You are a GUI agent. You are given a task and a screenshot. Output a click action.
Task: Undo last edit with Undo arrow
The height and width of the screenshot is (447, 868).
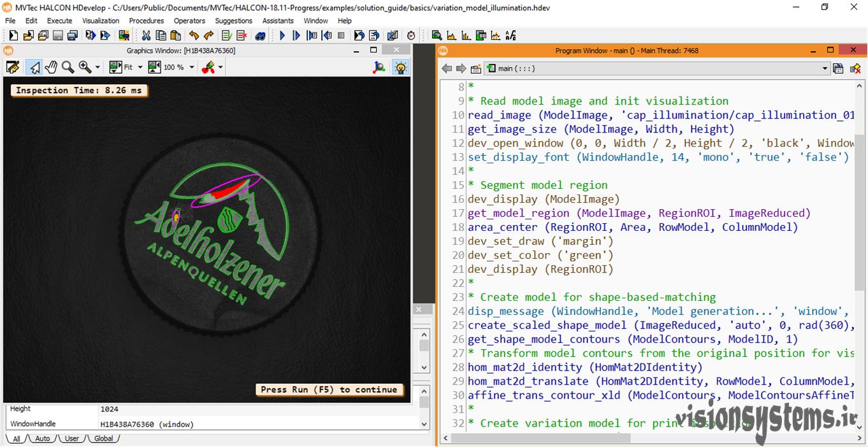(x=194, y=36)
